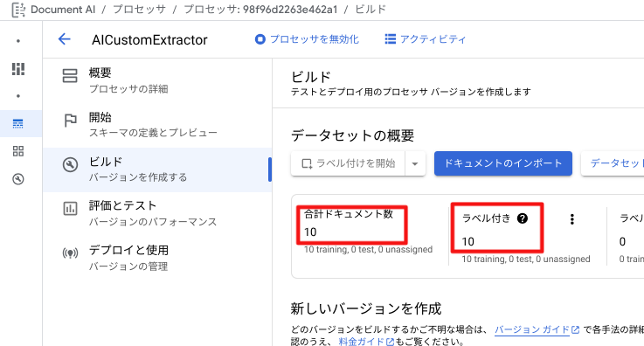
Task: Click 新しいバージョンを作成 heading
Action: [366, 308]
